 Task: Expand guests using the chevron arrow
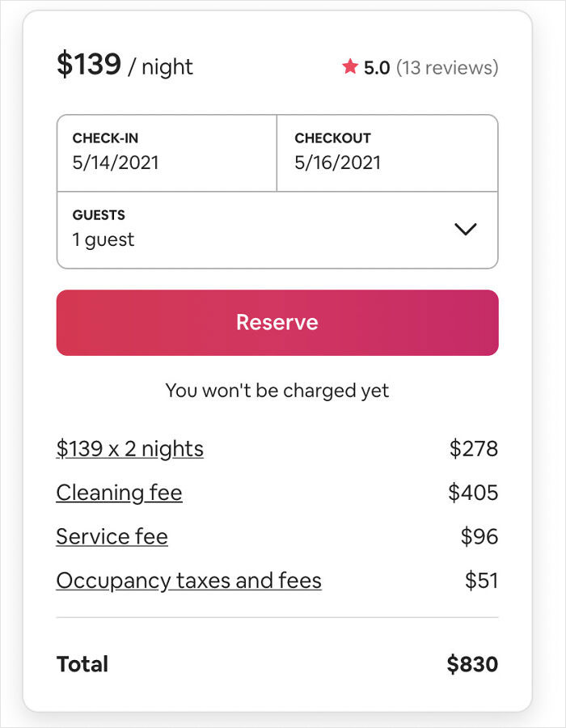point(466,229)
